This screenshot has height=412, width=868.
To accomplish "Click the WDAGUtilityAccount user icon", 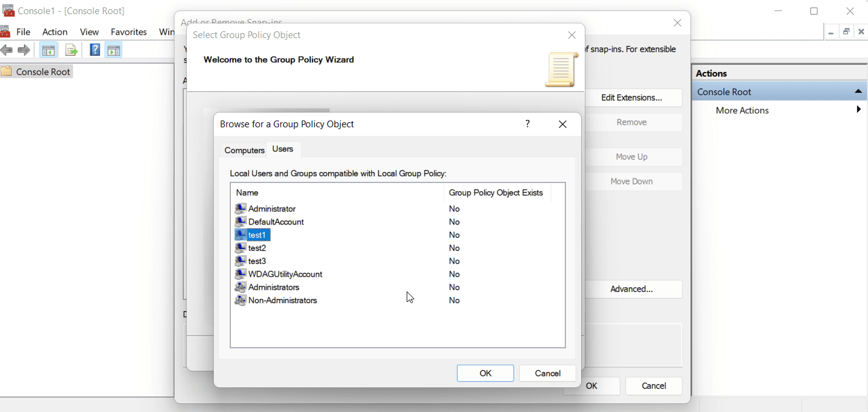I will click(241, 274).
